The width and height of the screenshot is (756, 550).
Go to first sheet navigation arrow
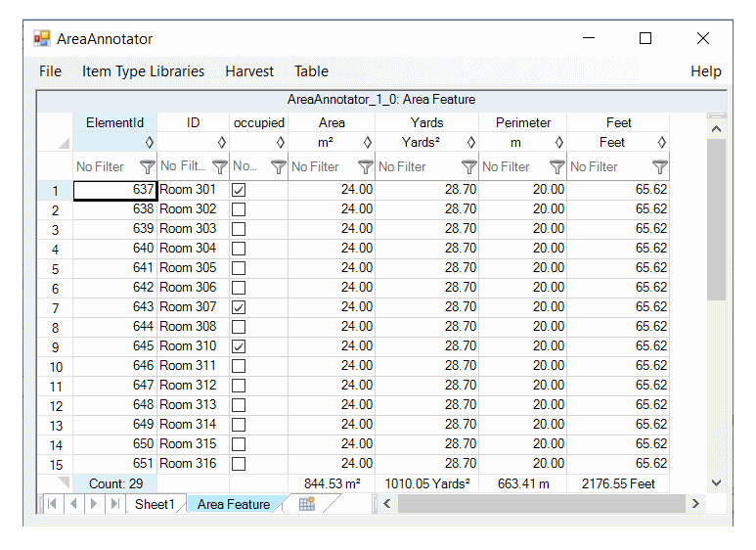(52, 504)
